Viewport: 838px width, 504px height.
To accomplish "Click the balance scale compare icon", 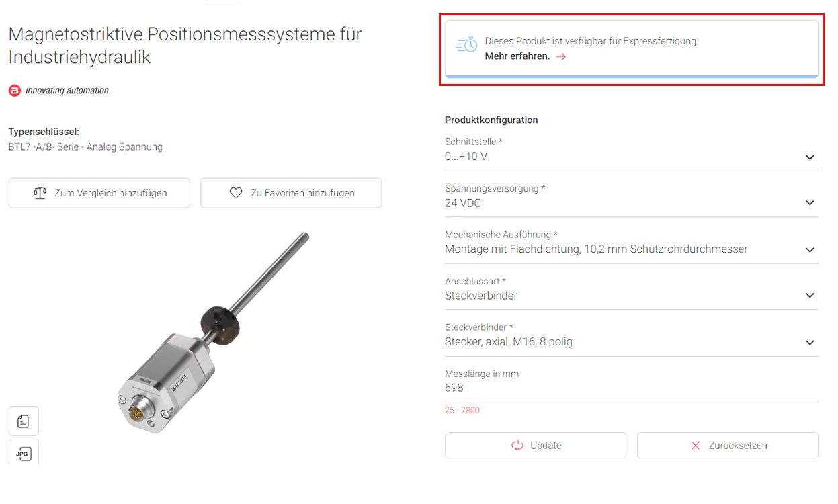I will tap(40, 193).
